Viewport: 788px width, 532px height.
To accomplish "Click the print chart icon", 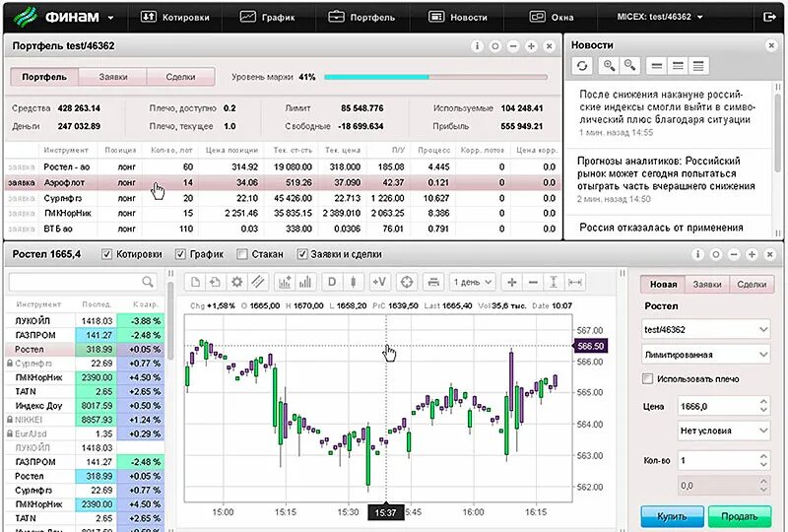I will pos(433,282).
